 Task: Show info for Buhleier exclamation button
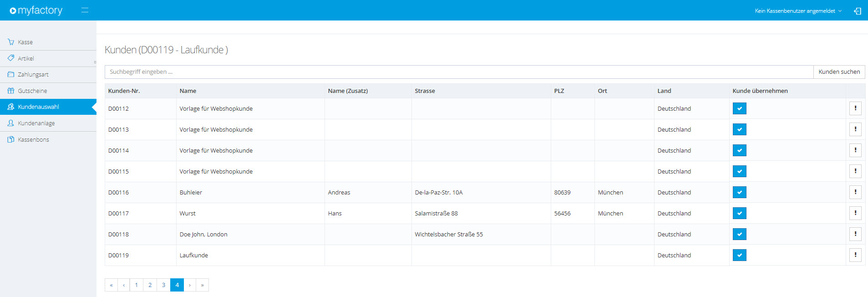pos(855,192)
